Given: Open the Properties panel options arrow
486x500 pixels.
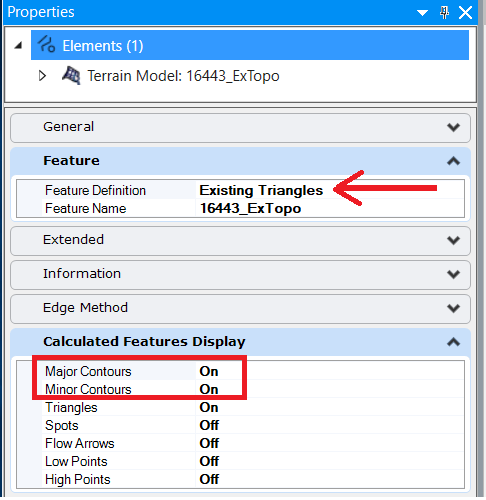Looking at the screenshot, I should 422,13.
